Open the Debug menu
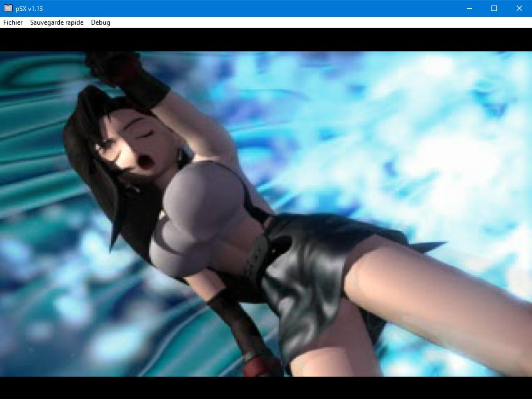Screen dimensions: 532x399 [x=100, y=22]
